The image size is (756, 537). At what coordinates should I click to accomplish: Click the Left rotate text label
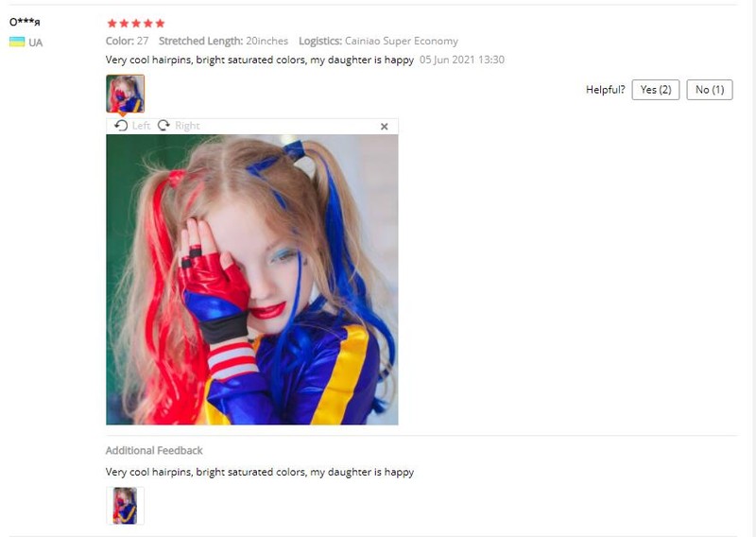click(x=141, y=126)
